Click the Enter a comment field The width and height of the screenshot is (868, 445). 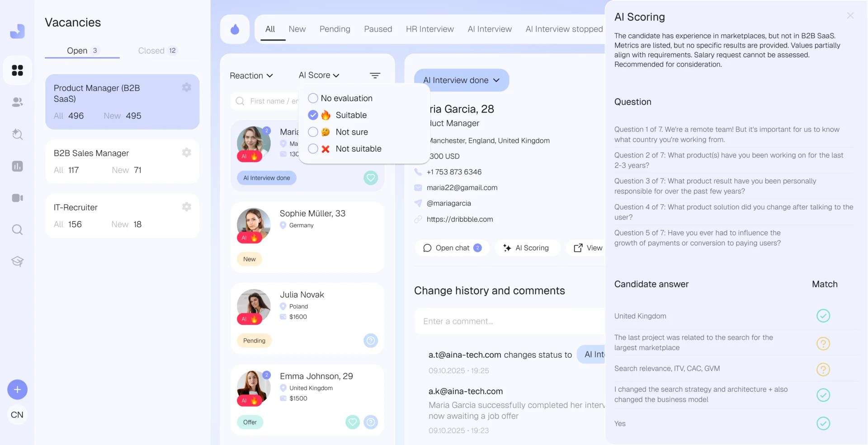[x=510, y=321]
